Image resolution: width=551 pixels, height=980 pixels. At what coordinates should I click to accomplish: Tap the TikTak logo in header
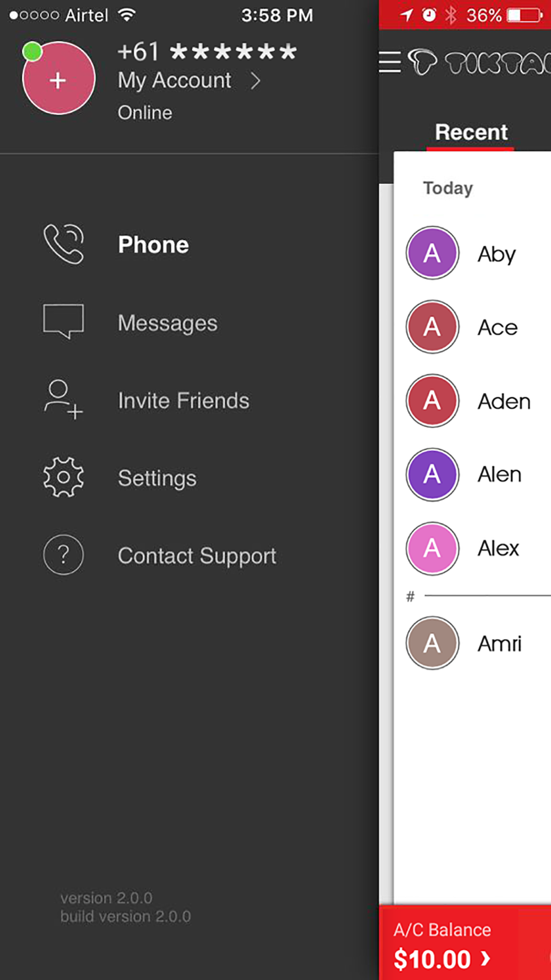tap(479, 63)
